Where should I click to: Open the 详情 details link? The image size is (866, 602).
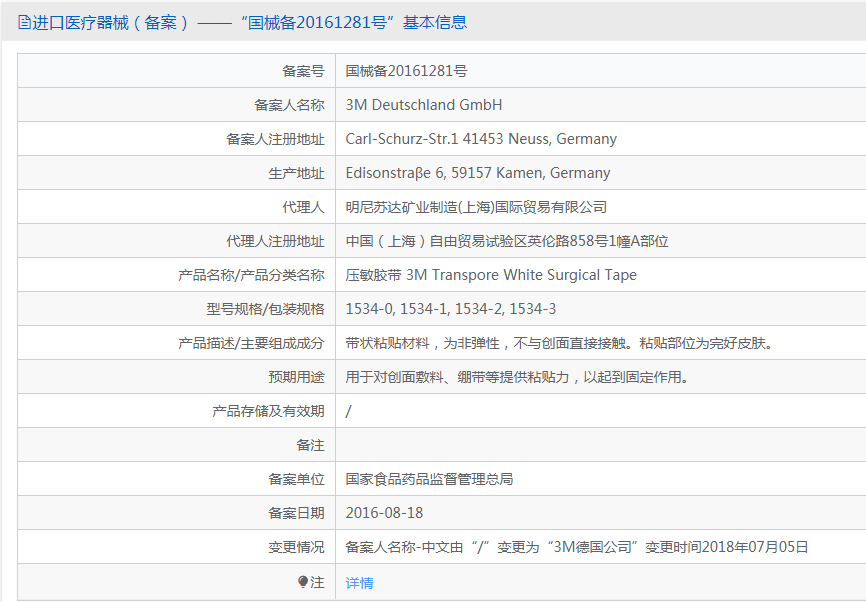360,583
